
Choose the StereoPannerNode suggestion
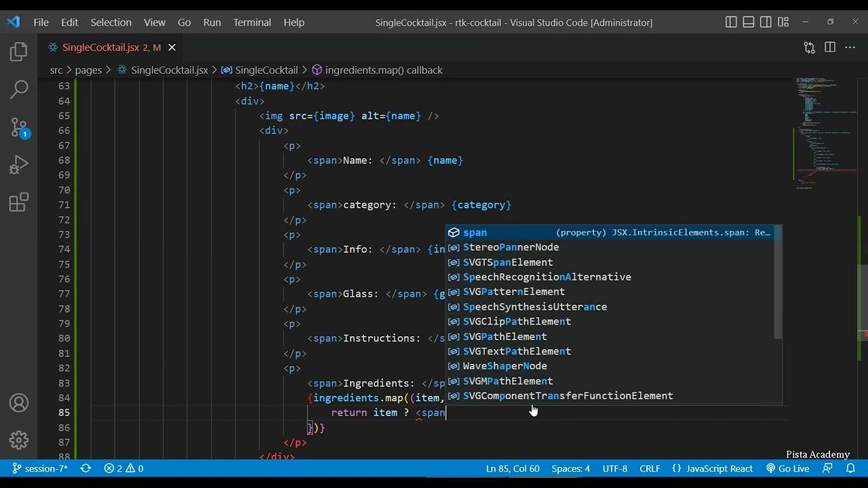(609, 247)
